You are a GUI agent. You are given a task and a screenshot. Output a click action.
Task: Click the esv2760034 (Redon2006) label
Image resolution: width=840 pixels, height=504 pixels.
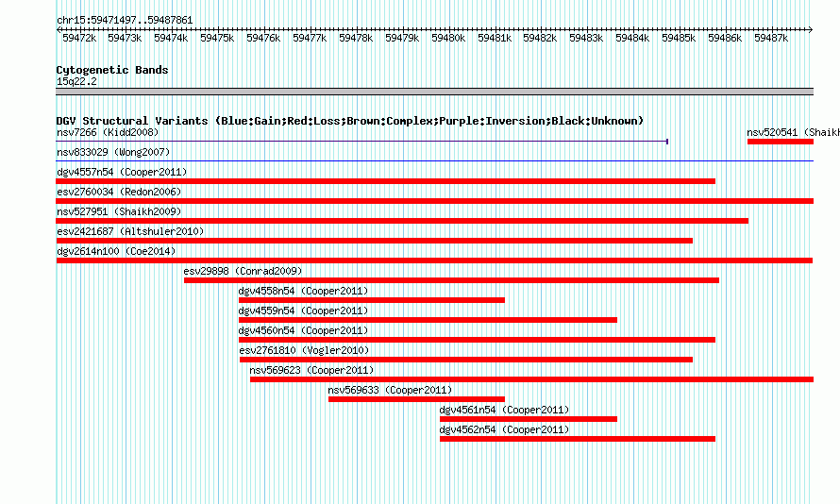click(x=119, y=192)
